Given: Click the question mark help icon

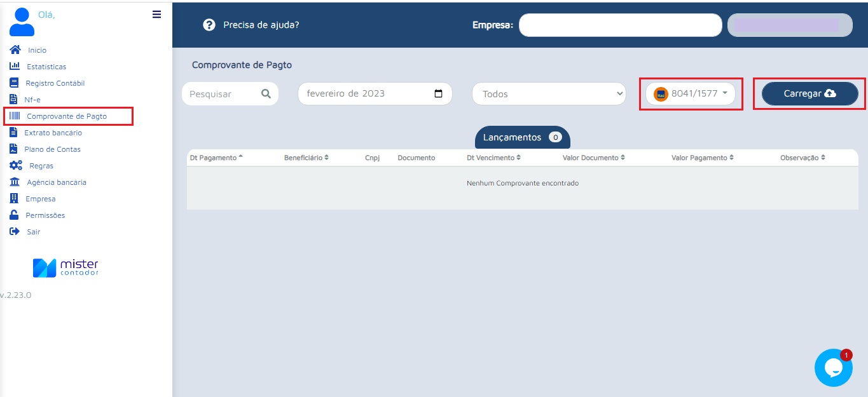Looking at the screenshot, I should [x=209, y=25].
